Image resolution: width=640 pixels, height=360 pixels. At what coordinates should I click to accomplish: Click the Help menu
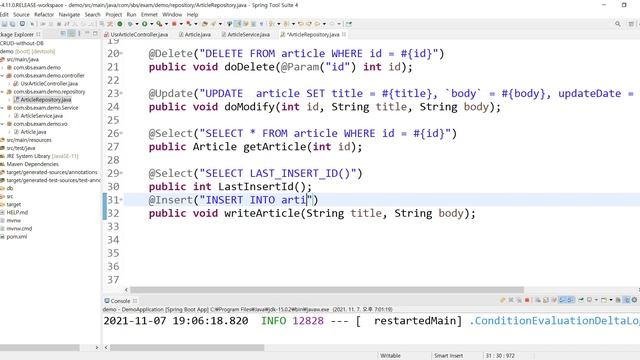click(x=192, y=14)
